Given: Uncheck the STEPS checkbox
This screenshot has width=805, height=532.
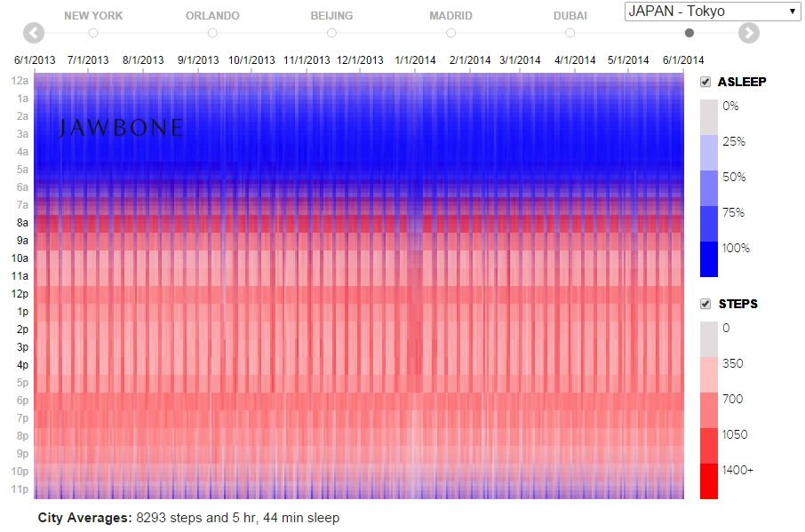Looking at the screenshot, I should (705, 304).
